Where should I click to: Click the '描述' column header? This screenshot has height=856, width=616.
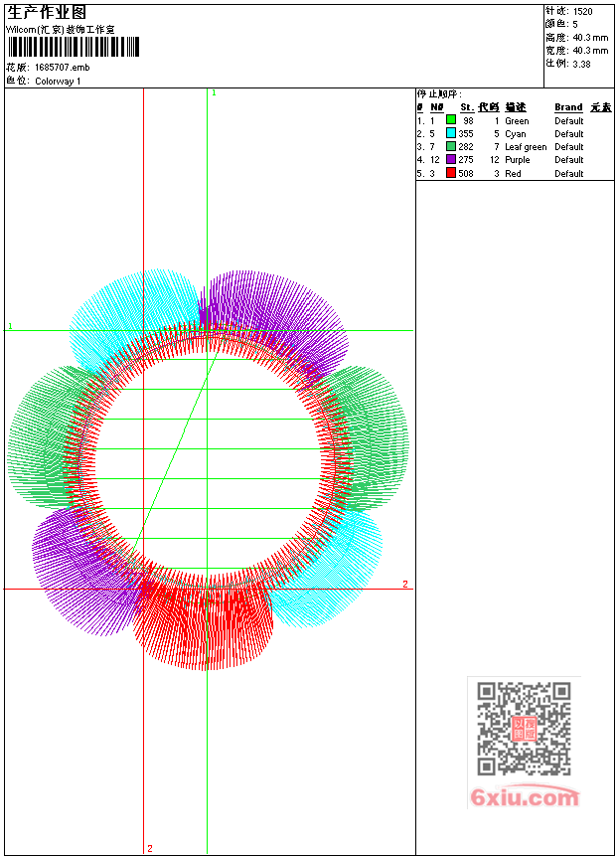click(x=515, y=107)
